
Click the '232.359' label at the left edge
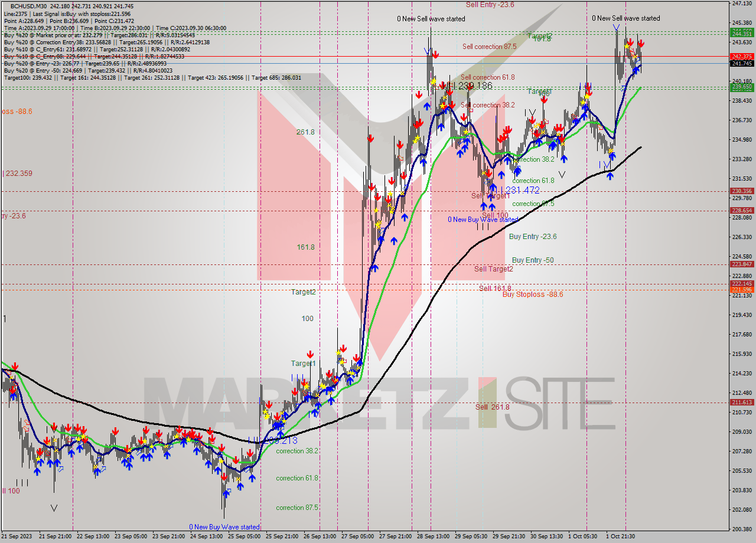(18, 174)
